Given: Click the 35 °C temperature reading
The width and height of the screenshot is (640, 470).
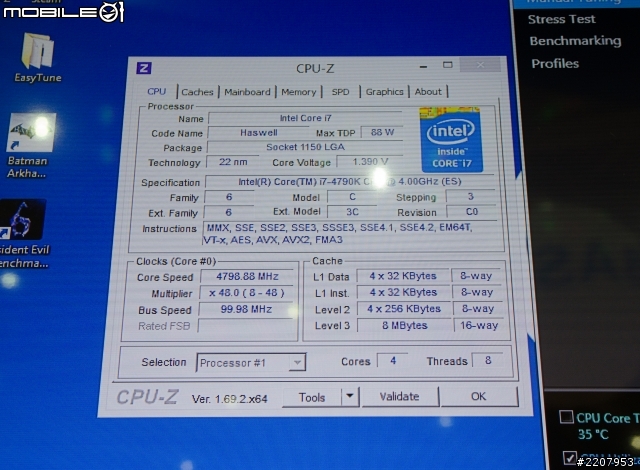Looking at the screenshot, I should [x=593, y=434].
